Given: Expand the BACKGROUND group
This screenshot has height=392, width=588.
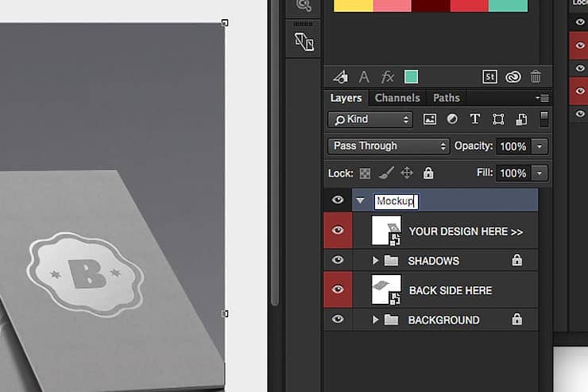Looking at the screenshot, I should pos(375,320).
